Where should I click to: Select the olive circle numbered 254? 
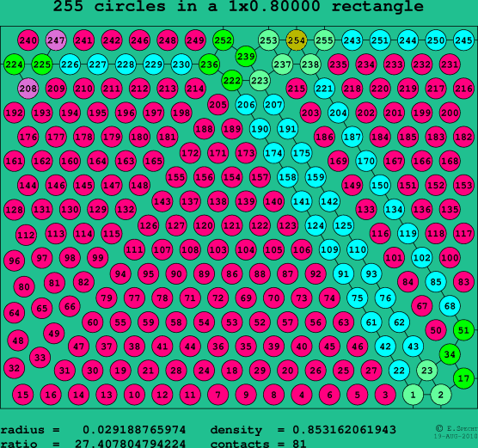pos(297,40)
